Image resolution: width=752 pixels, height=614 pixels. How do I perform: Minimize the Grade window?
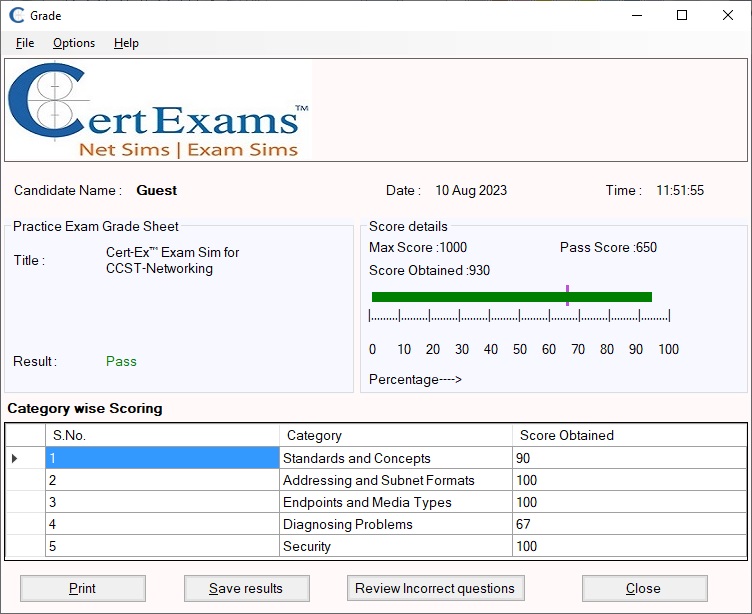coord(637,15)
